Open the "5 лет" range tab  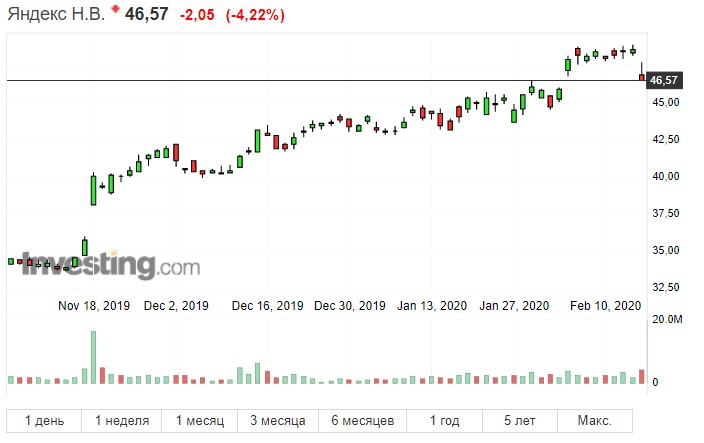click(520, 421)
